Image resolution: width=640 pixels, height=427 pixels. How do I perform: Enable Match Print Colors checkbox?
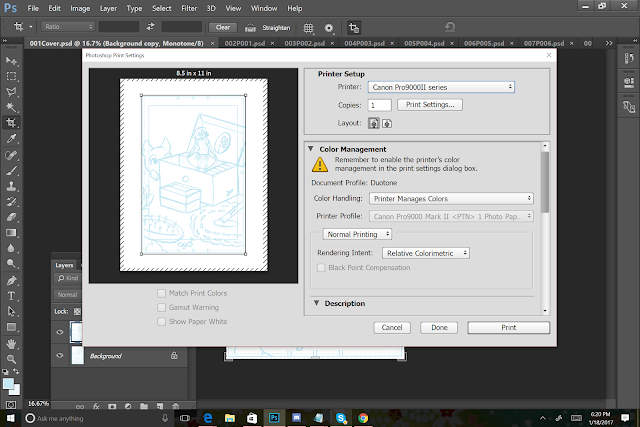162,293
